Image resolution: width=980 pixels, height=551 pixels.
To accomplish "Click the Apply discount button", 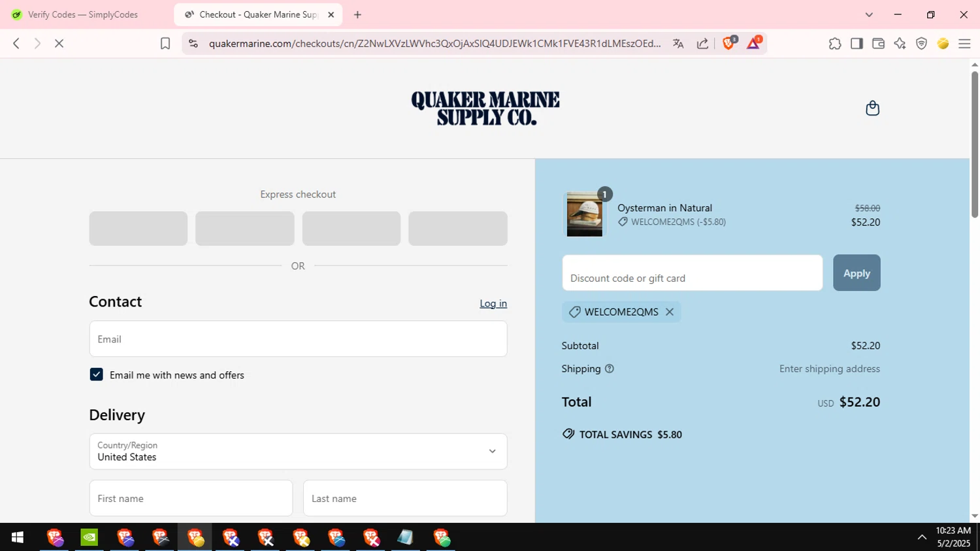I will click(x=857, y=273).
